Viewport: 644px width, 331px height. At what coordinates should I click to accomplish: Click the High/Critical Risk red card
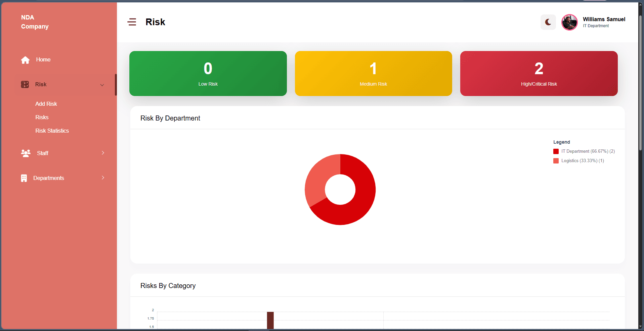coord(539,74)
